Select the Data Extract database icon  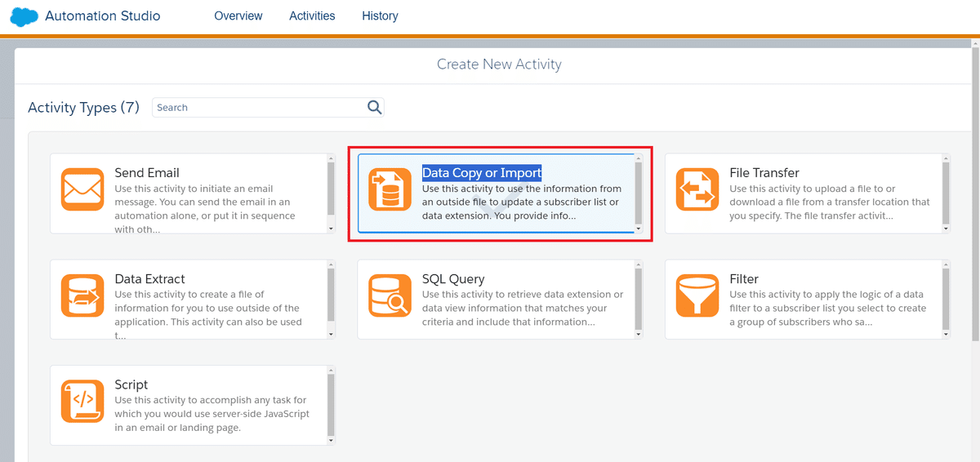click(82, 295)
